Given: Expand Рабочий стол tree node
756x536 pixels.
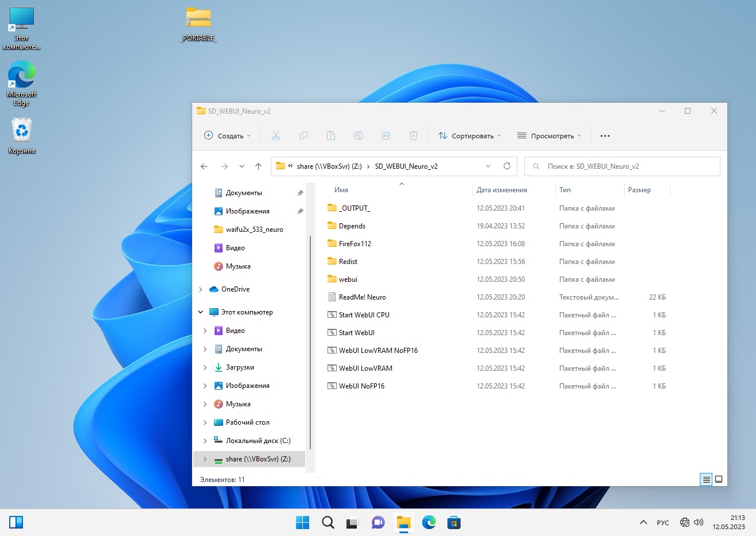Looking at the screenshot, I should point(205,422).
